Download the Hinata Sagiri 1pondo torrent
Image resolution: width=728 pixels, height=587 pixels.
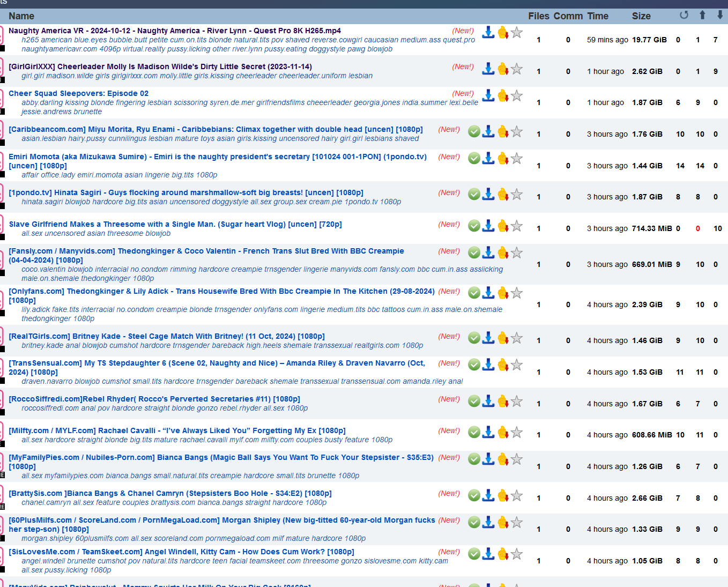pyautogui.click(x=488, y=194)
